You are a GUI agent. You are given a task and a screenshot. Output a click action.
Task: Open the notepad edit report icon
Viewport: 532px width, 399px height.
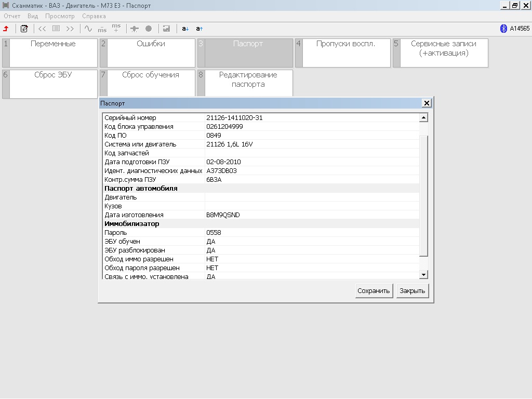click(x=24, y=29)
